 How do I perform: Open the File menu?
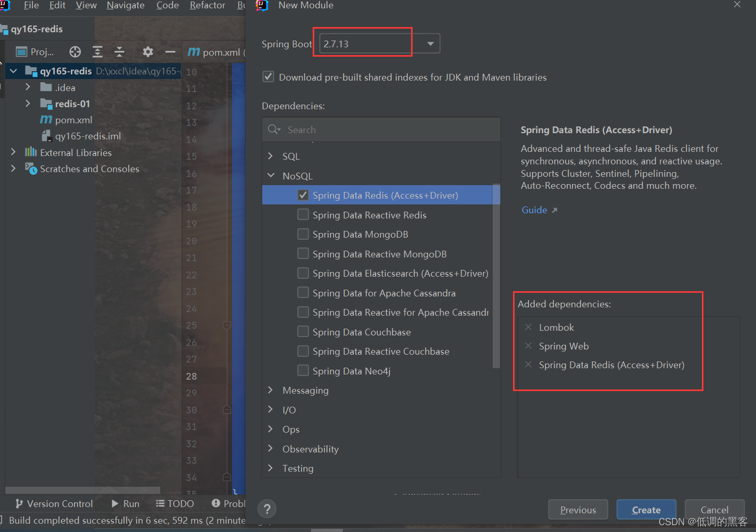click(31, 5)
